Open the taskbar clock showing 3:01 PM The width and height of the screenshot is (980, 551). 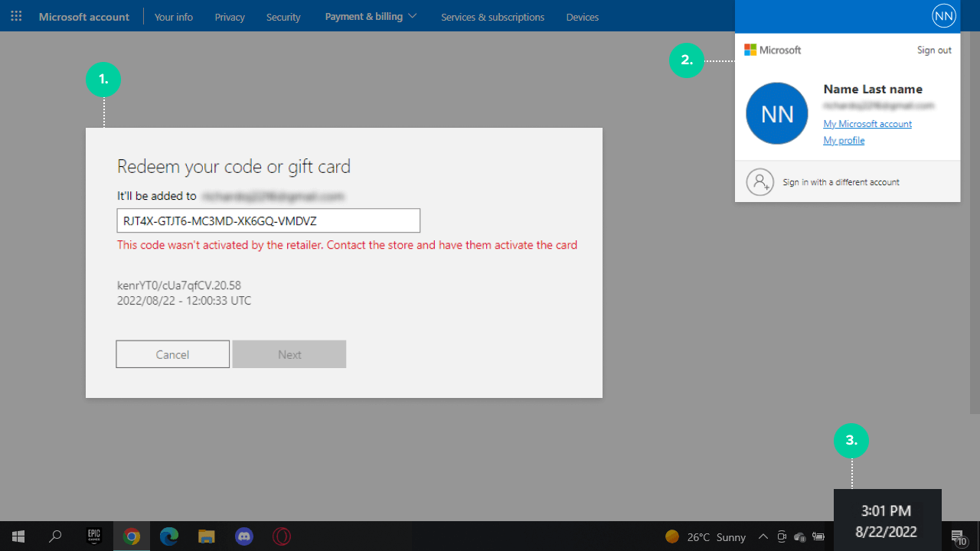click(887, 521)
